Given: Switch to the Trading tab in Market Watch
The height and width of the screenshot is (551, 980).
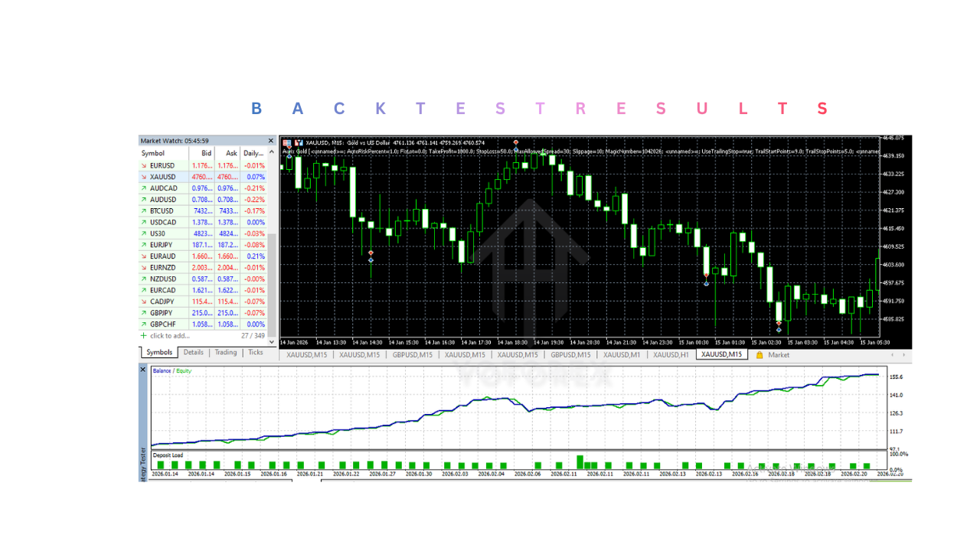Looking at the screenshot, I should click(226, 353).
